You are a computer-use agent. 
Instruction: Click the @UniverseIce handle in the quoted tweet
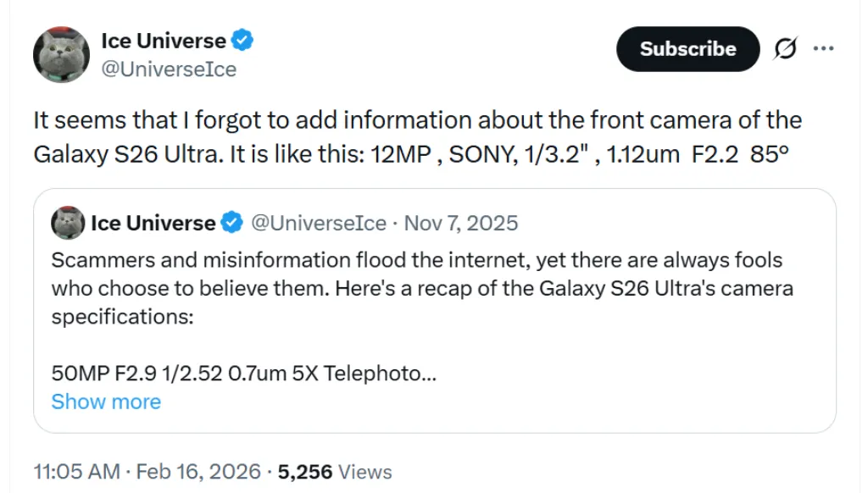pyautogui.click(x=320, y=223)
